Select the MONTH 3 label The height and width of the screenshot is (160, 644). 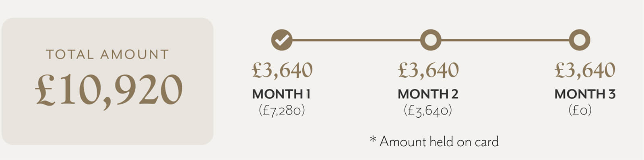585,94
